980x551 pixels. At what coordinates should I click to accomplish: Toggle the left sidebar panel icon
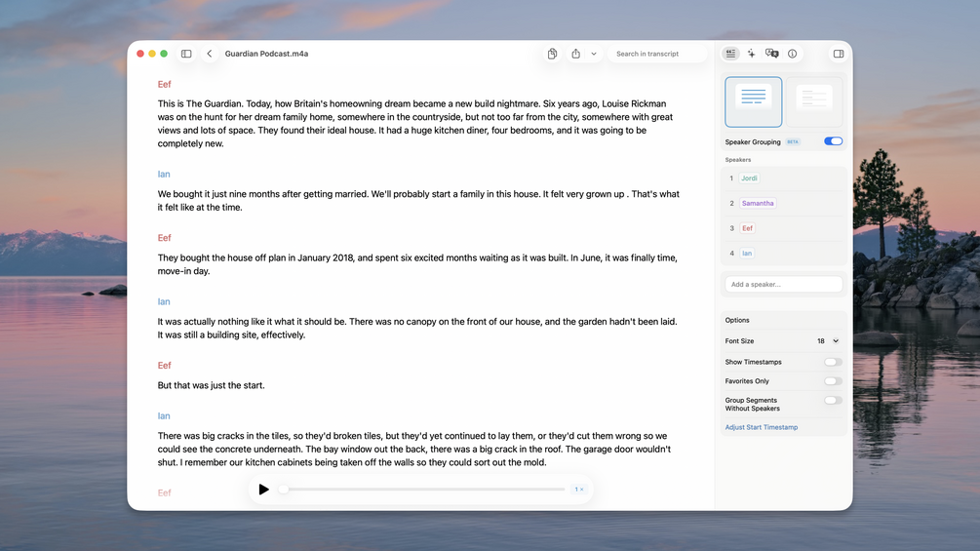[186, 54]
